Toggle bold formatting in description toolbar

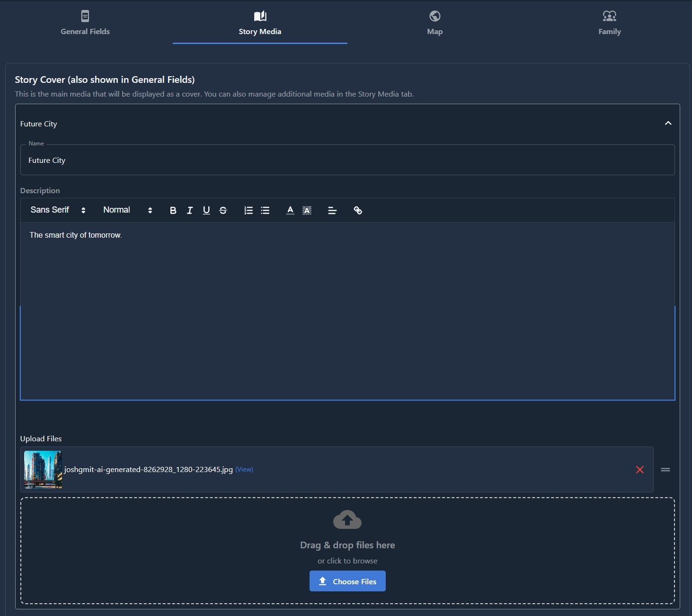[173, 211]
